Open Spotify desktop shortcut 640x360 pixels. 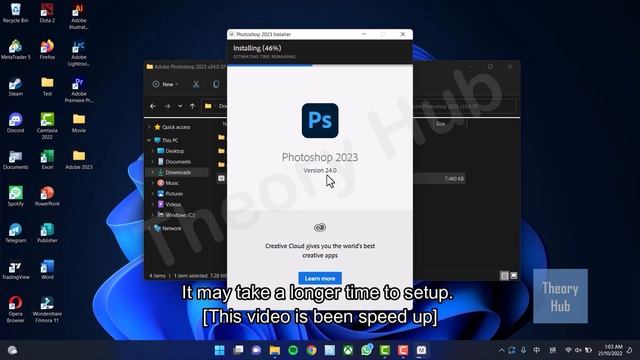tap(16, 196)
